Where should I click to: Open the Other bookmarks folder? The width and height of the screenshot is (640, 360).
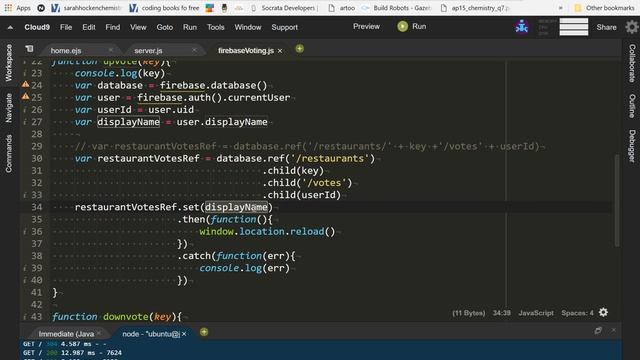click(x=604, y=8)
